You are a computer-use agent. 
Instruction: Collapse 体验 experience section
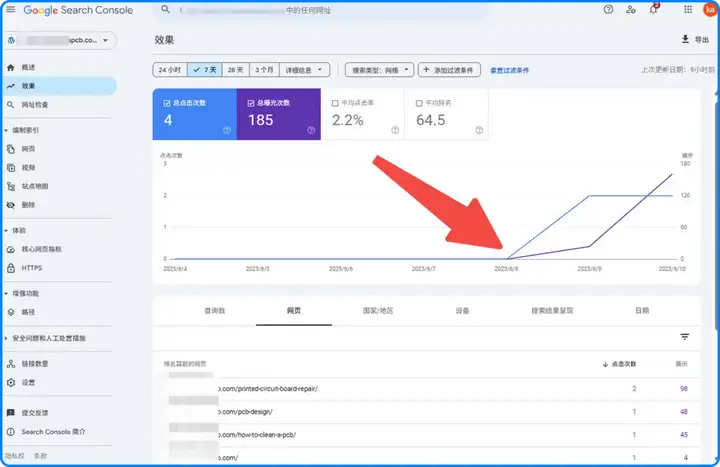pyautogui.click(x=6, y=231)
